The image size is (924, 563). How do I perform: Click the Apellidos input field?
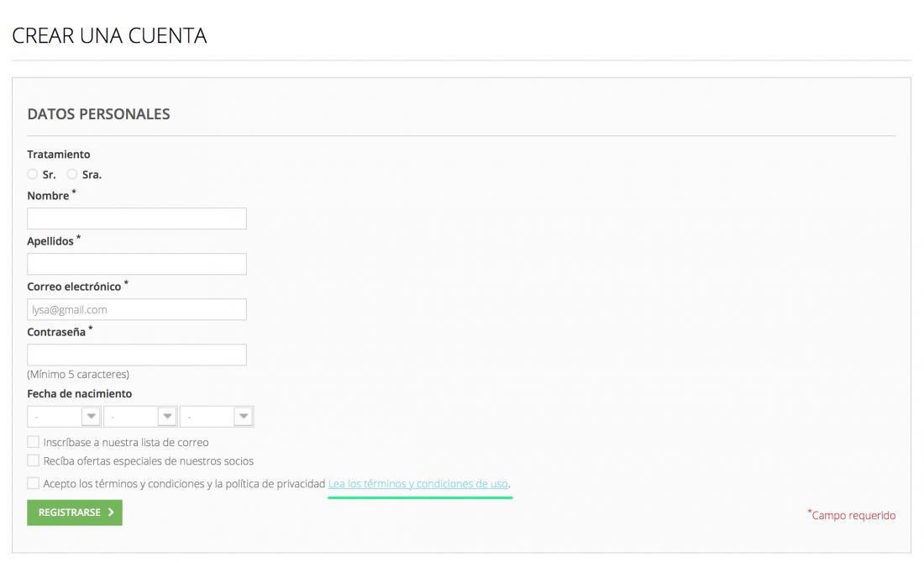[137, 264]
